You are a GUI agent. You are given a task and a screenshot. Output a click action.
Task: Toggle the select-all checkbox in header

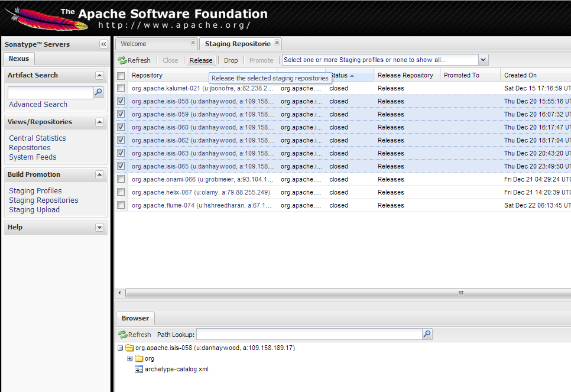(x=121, y=76)
